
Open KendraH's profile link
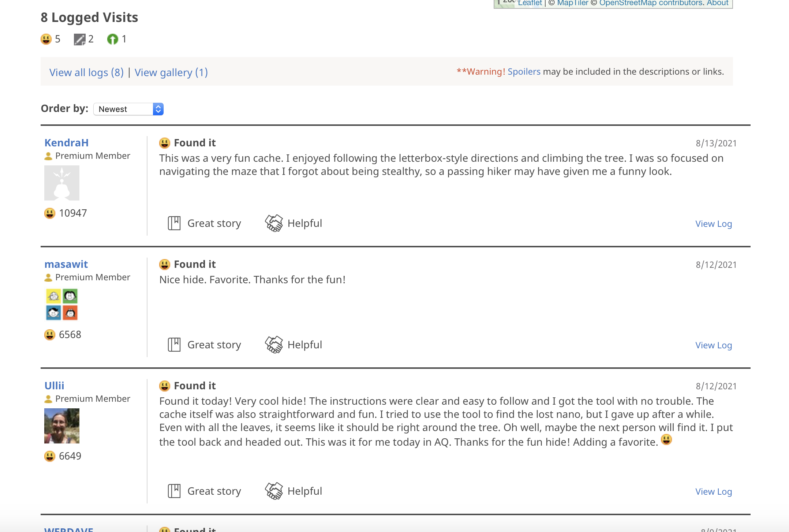[x=66, y=143]
